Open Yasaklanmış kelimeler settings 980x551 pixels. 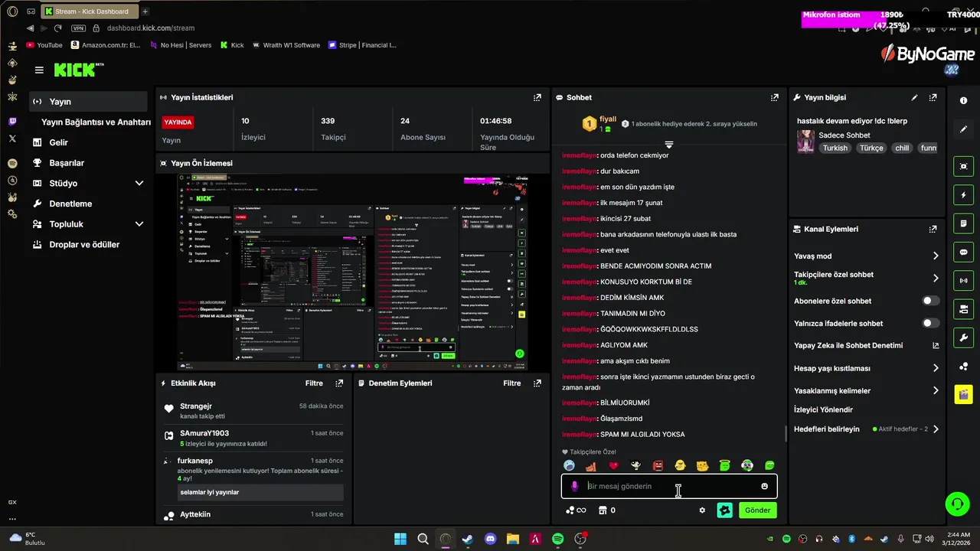(936, 390)
